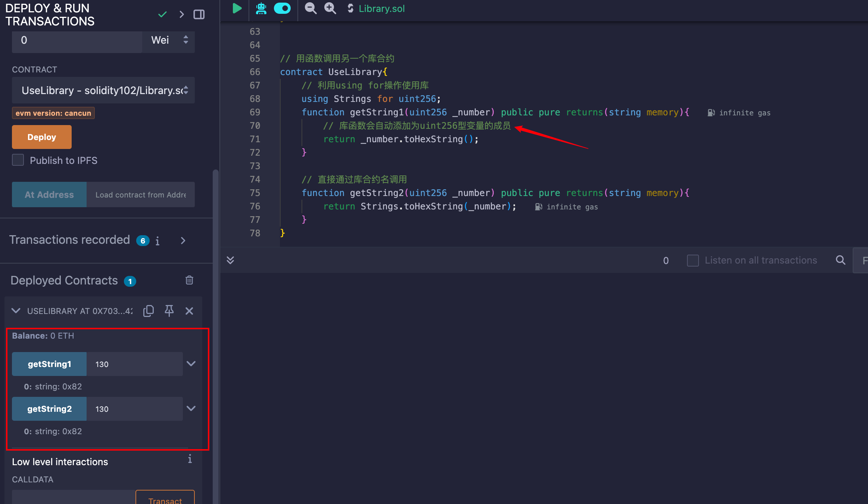Collapse terminal with double chevron icon
The width and height of the screenshot is (868, 504).
point(230,260)
